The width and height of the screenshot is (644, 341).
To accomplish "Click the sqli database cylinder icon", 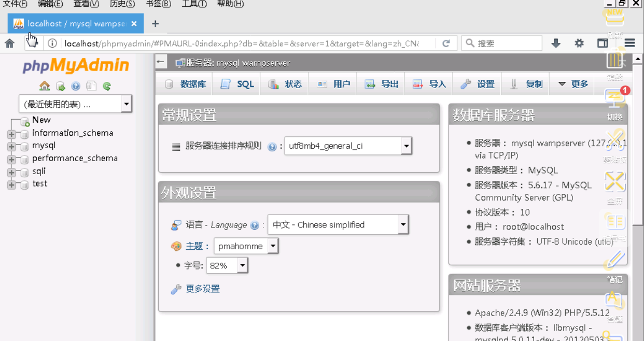I will click(24, 172).
